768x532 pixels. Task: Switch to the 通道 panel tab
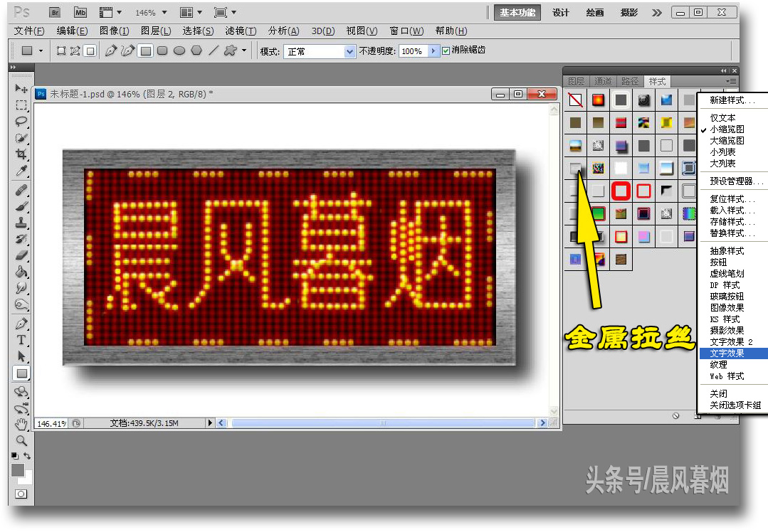click(x=603, y=81)
